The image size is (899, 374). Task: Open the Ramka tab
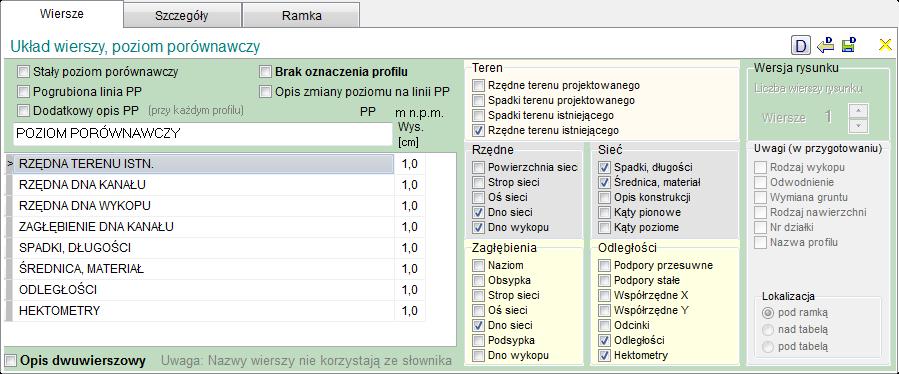click(x=302, y=15)
